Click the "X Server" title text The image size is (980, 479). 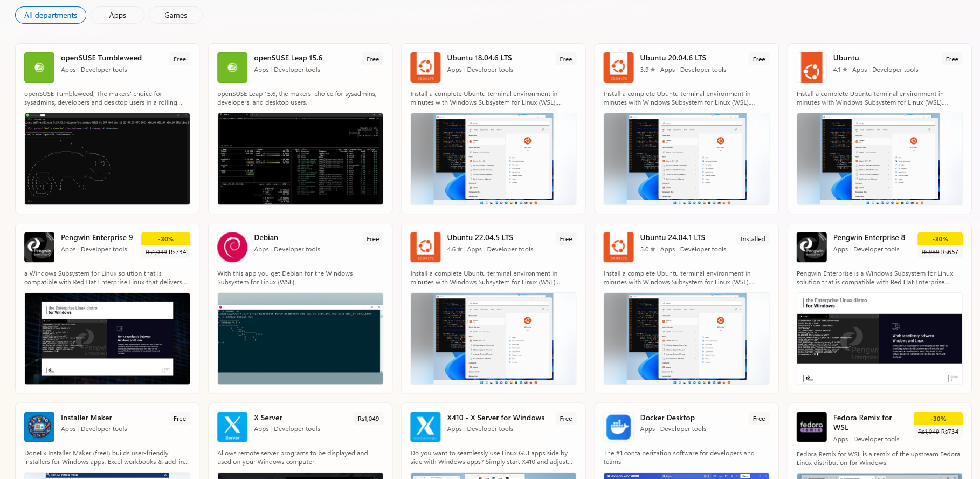pyautogui.click(x=268, y=418)
